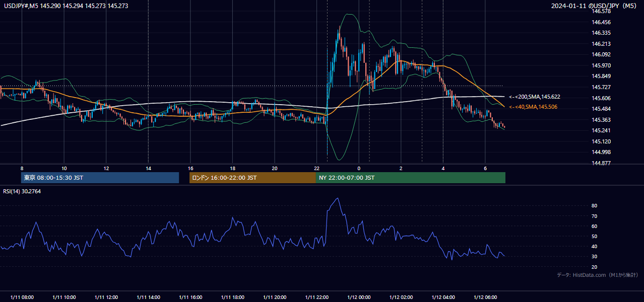Click price axis value 145.120

pos(601,141)
